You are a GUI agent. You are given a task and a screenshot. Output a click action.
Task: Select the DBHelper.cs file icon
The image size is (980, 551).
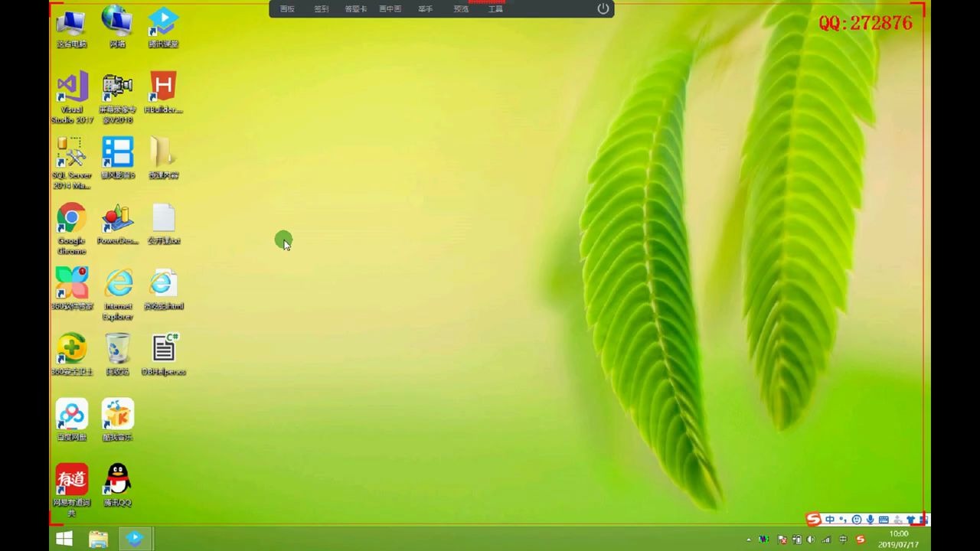163,354
